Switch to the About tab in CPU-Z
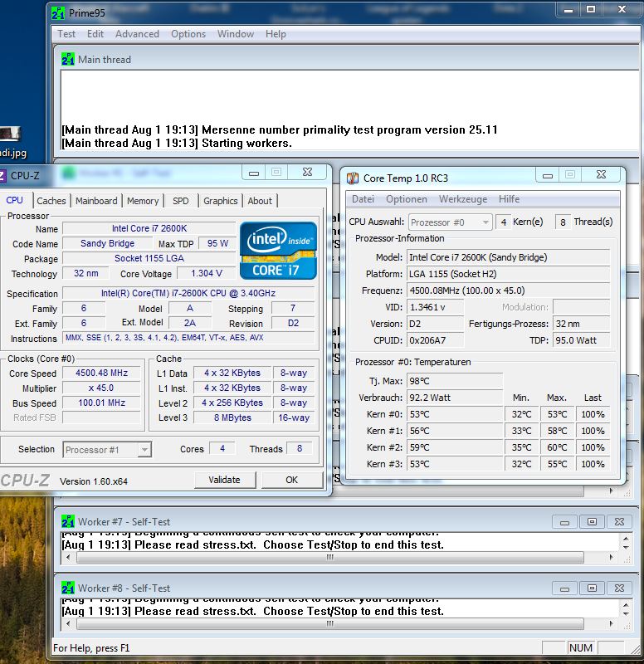The height and width of the screenshot is (664, 644). (x=260, y=201)
